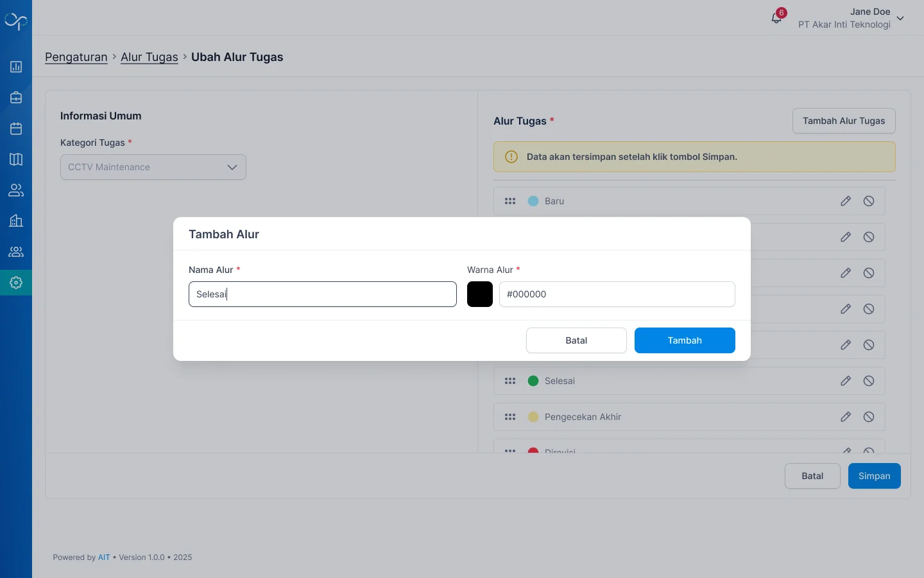924x578 pixels.
Task: Disable the Pengecekan Akhir flow
Action: [x=869, y=417]
